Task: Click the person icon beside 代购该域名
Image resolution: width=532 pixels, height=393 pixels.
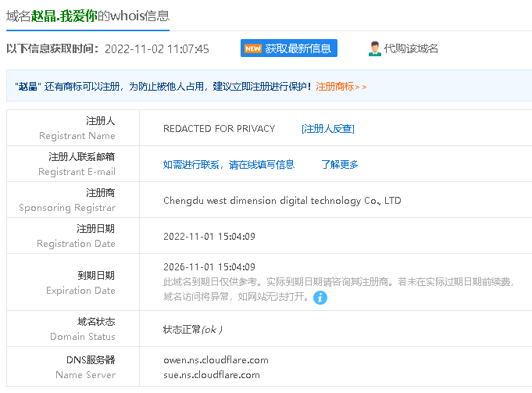Action: pos(374,48)
